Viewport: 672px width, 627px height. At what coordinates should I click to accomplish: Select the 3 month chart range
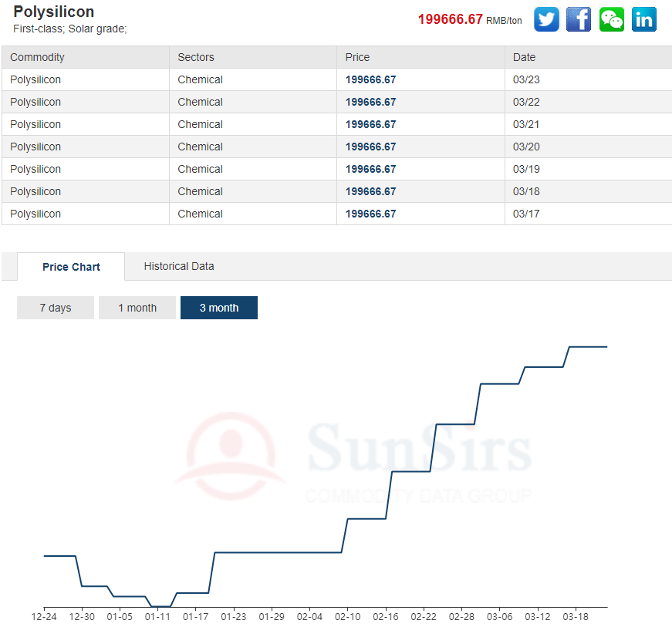point(219,308)
